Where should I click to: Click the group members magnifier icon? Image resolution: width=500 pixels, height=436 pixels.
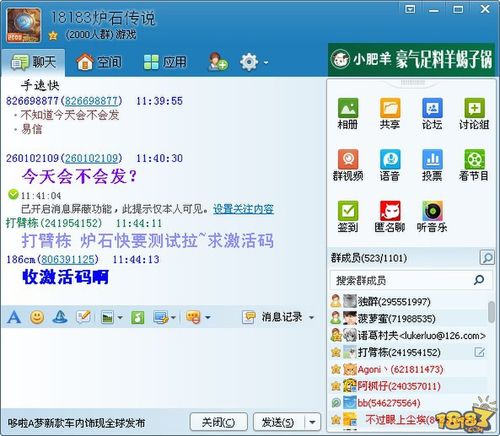487,258
